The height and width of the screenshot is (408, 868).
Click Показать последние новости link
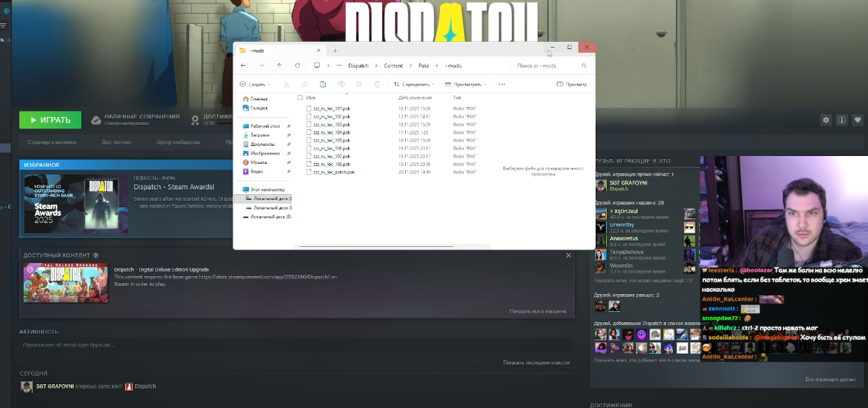click(537, 363)
